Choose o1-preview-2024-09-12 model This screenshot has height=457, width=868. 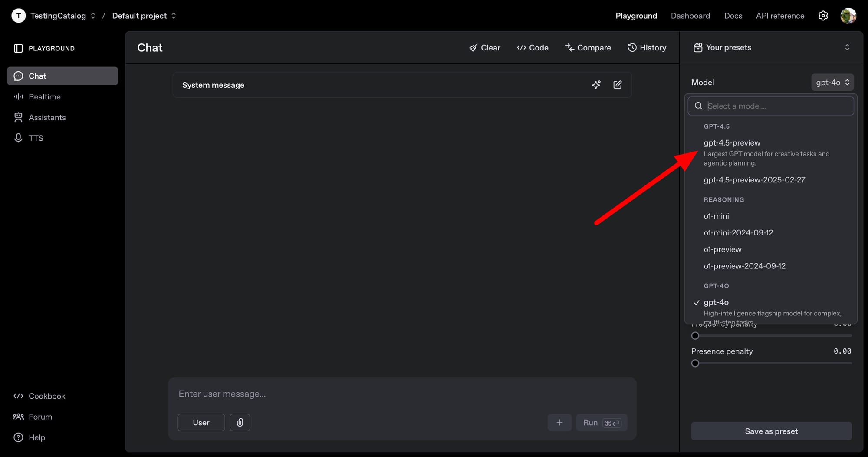coord(771,266)
